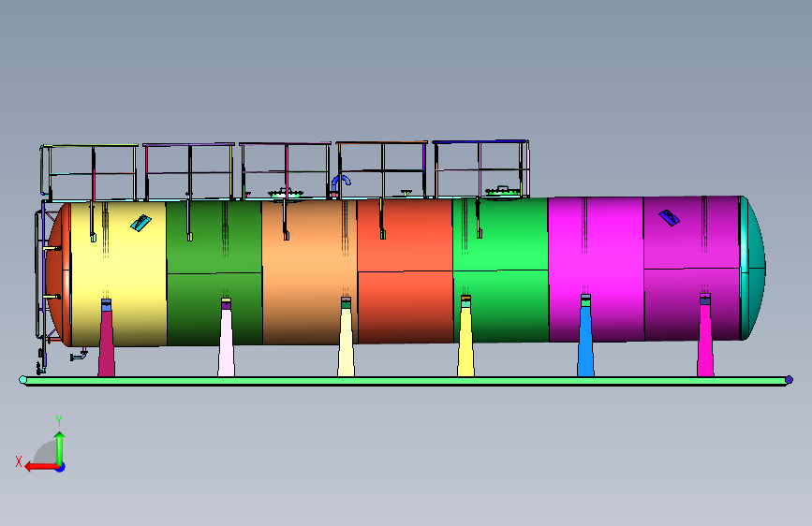Pick the dark orange left end cap
The image size is (812, 526).
(58, 274)
